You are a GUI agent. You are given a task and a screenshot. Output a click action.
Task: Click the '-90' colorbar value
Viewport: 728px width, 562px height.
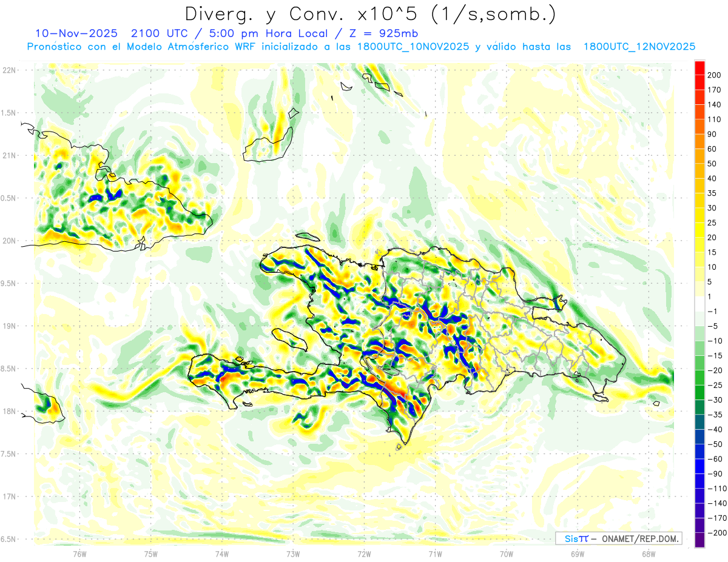point(715,474)
